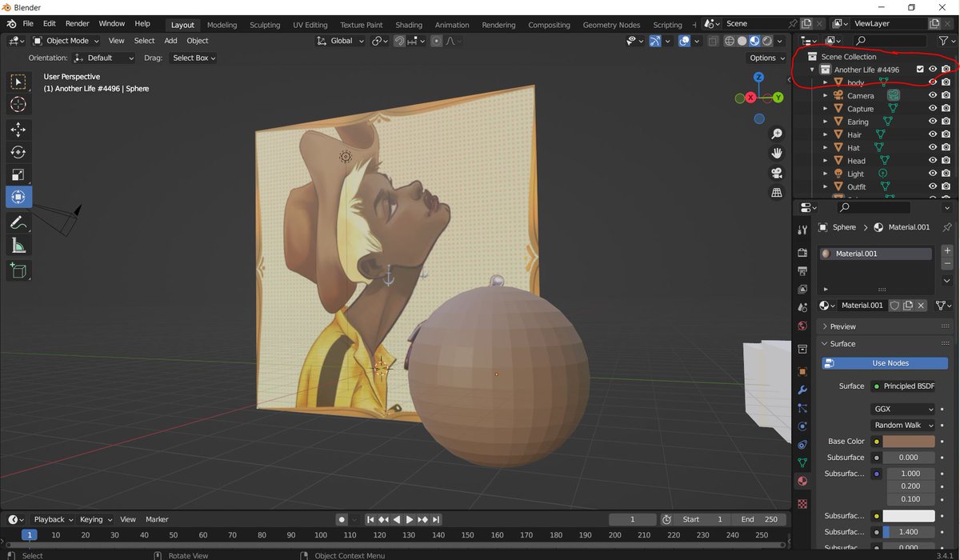Toggle camera view with the camera icon
This screenshot has width=960, height=560.
click(776, 174)
